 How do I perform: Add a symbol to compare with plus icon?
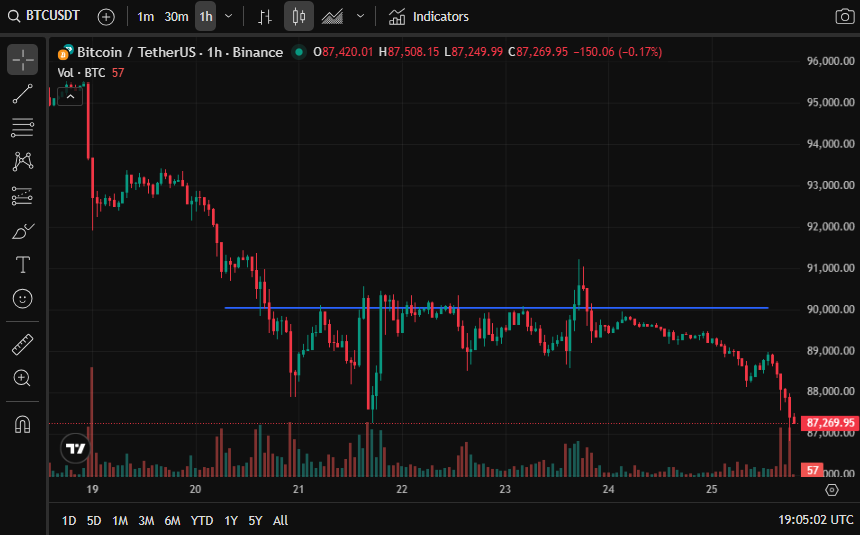click(106, 16)
